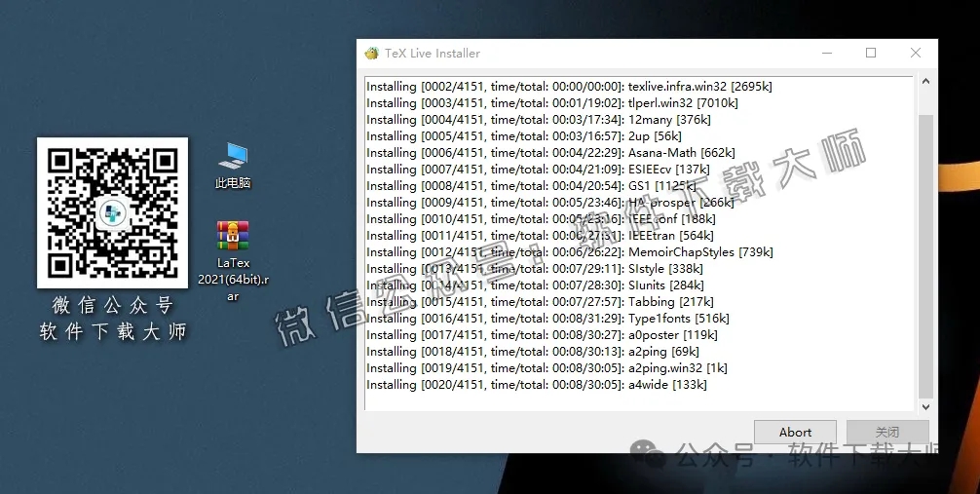Click the TeX Live Installer title text
The width and height of the screenshot is (980, 494).
click(x=433, y=54)
